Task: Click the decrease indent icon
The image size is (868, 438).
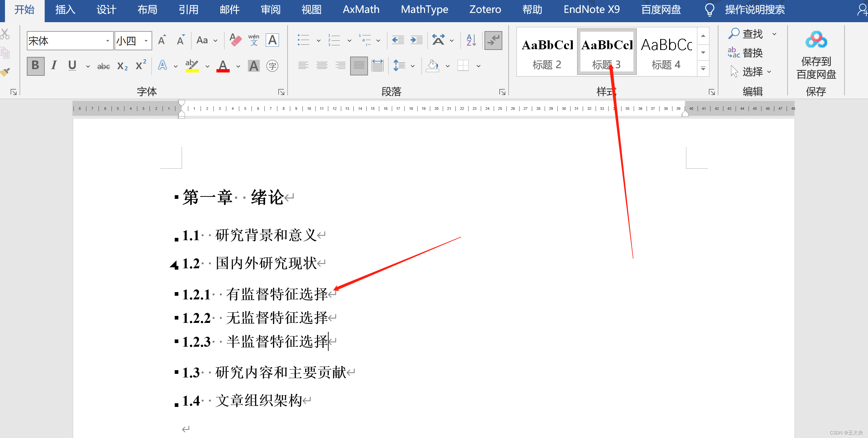Action: tap(398, 40)
